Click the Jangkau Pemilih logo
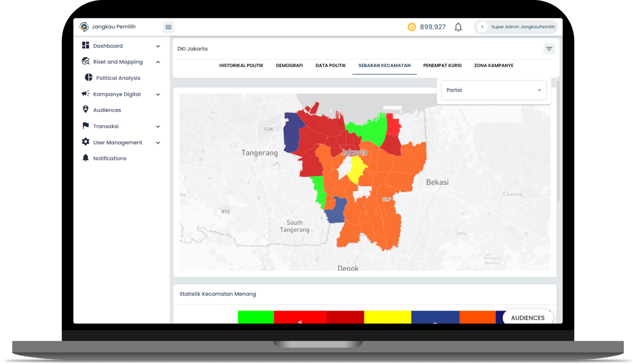The height and width of the screenshot is (364, 633). click(x=84, y=27)
